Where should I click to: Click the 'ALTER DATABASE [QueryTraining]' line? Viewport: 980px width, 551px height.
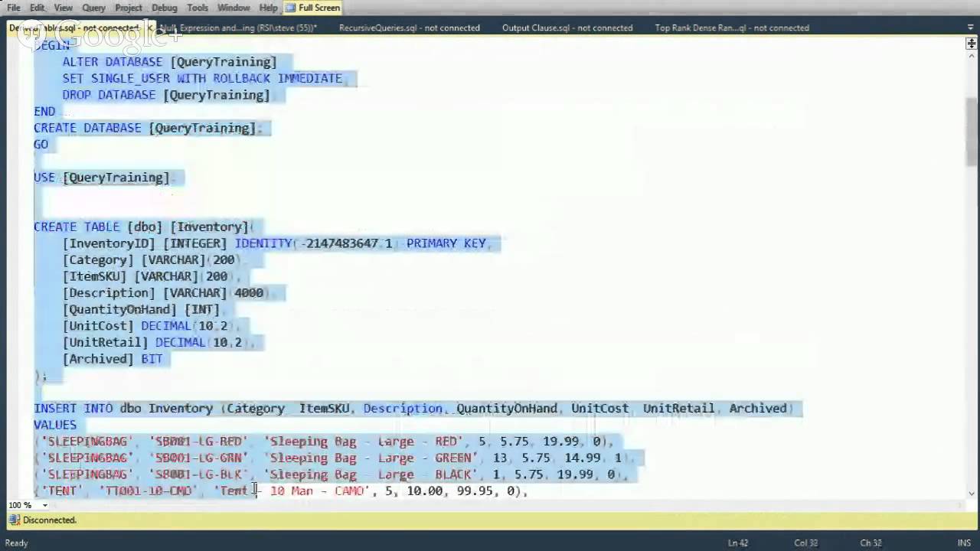tap(169, 62)
